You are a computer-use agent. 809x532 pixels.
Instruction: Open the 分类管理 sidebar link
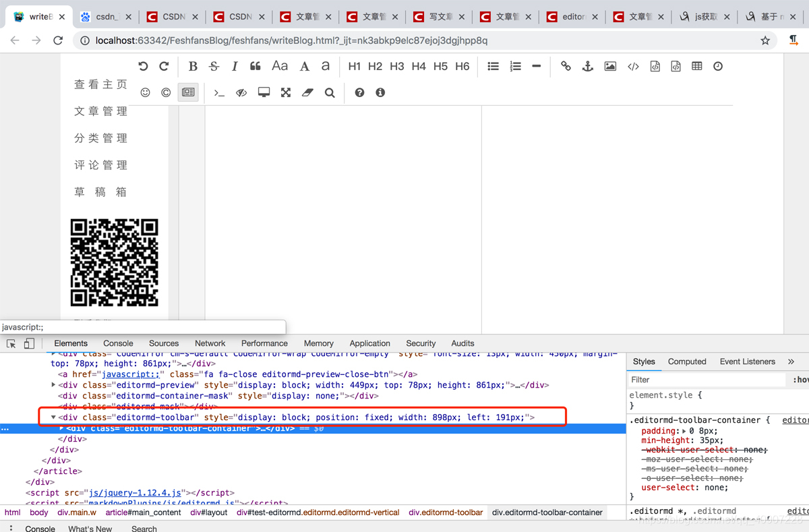click(x=100, y=138)
